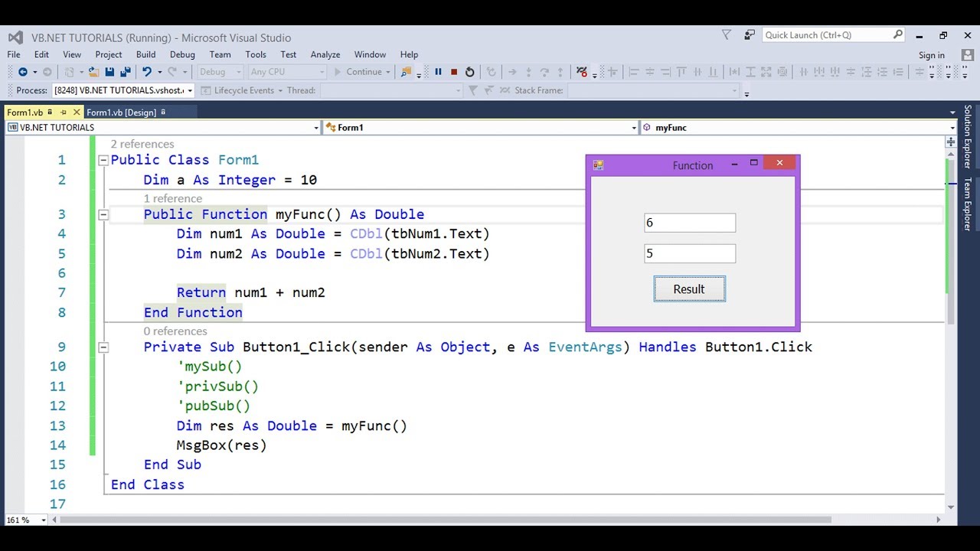Click "Return num1 + num2" on line 7
The image size is (980, 551).
coord(251,292)
